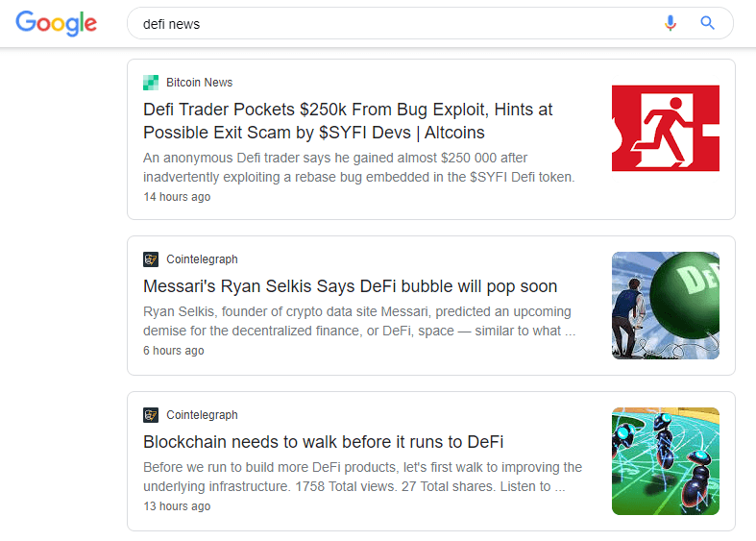
Task: Click the '14 hours ago' timestamp
Action: [x=177, y=197]
